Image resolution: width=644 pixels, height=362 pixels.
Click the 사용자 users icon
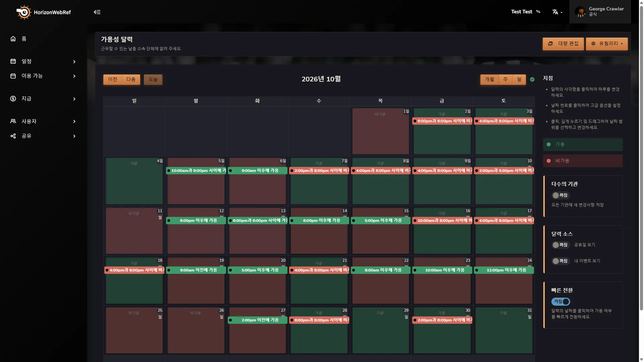13,121
